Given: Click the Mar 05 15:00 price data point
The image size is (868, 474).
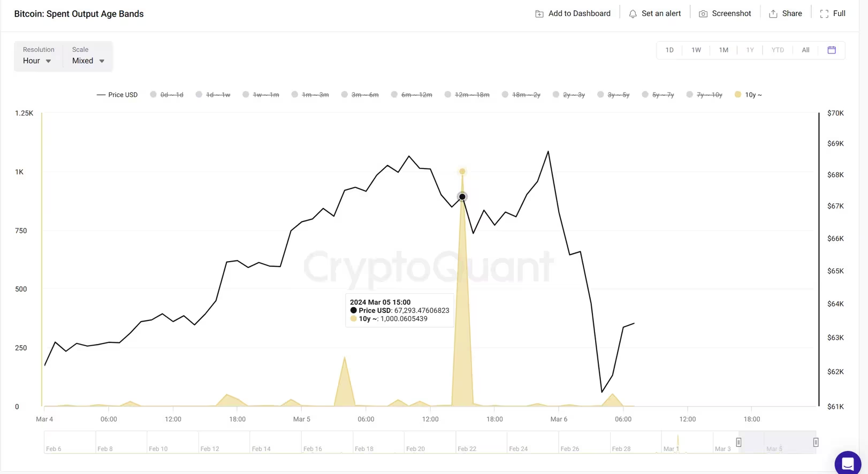Looking at the screenshot, I should tap(462, 197).
